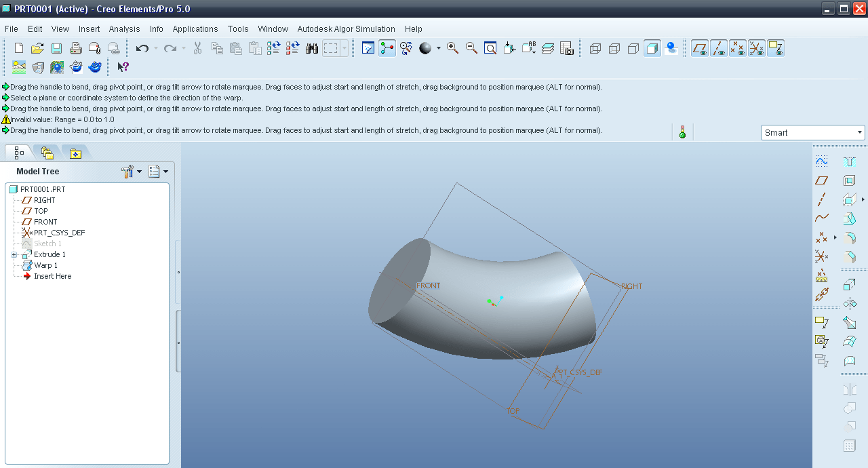Image resolution: width=868 pixels, height=468 pixels.
Task: Click the Datum Axis tool on right
Action: (821, 199)
